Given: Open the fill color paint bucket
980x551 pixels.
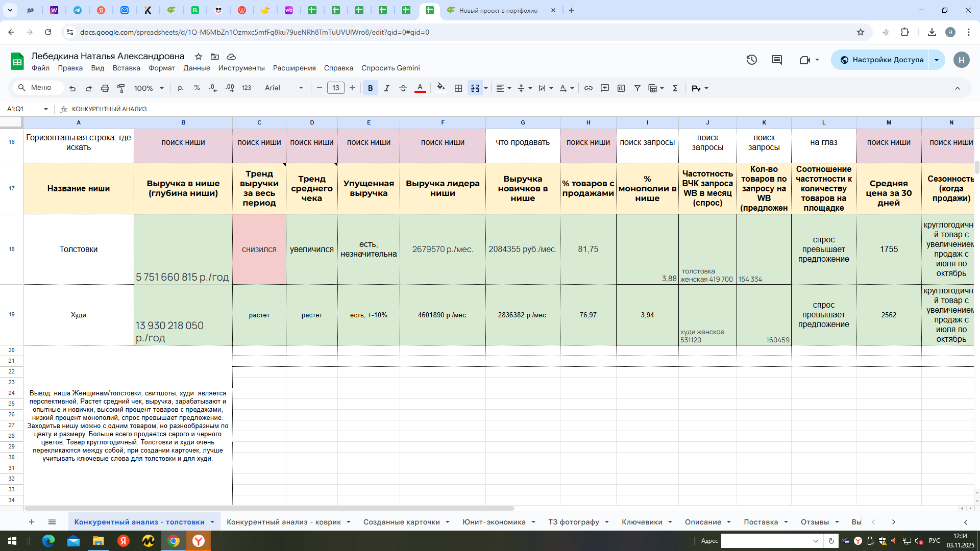Looking at the screenshot, I should [x=441, y=88].
